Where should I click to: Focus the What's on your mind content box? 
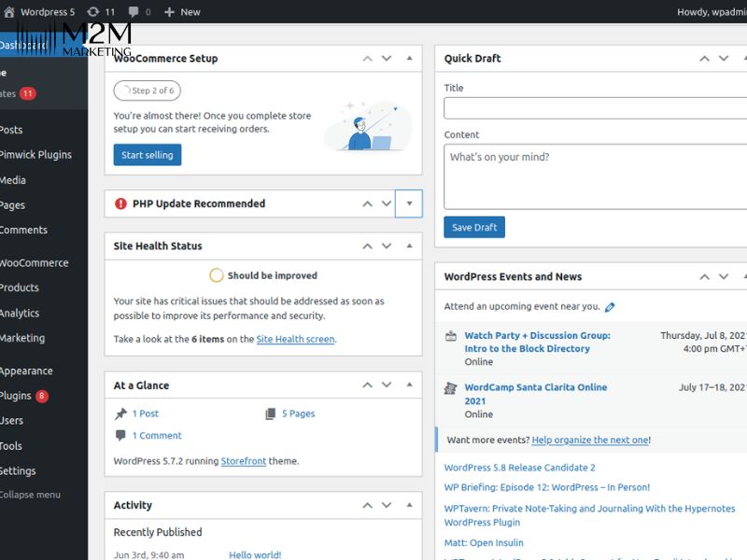[596, 176]
